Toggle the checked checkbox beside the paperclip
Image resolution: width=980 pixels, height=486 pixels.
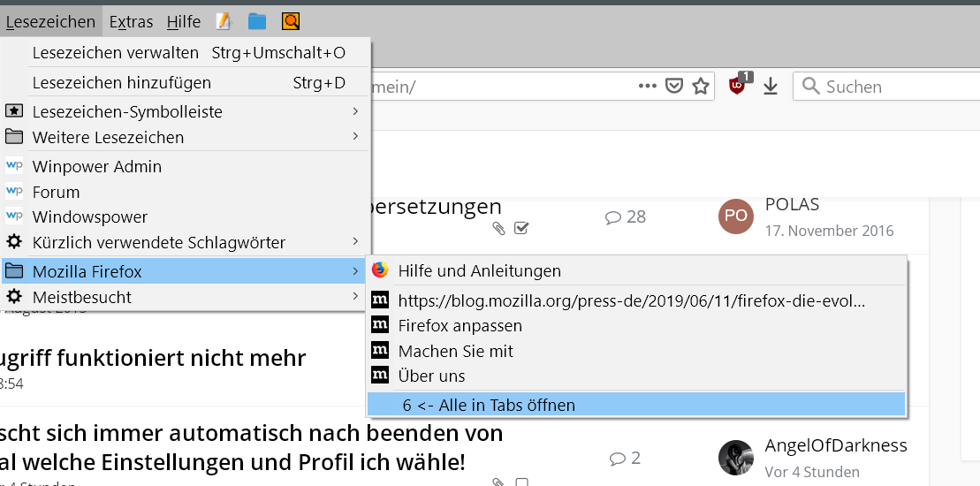click(521, 229)
